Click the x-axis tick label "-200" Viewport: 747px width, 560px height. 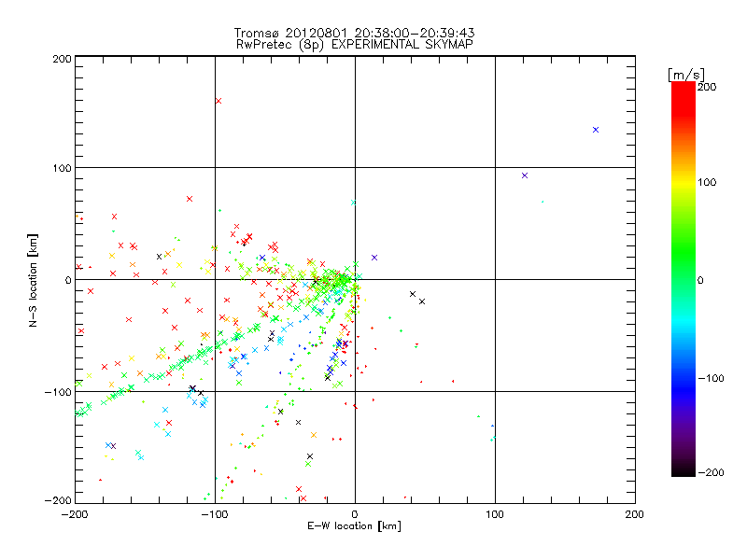pyautogui.click(x=75, y=514)
